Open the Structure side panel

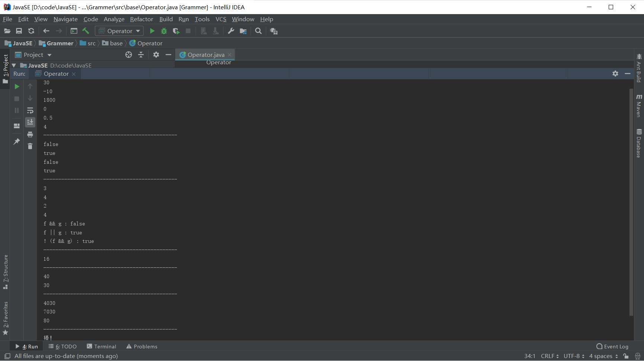tap(6, 272)
